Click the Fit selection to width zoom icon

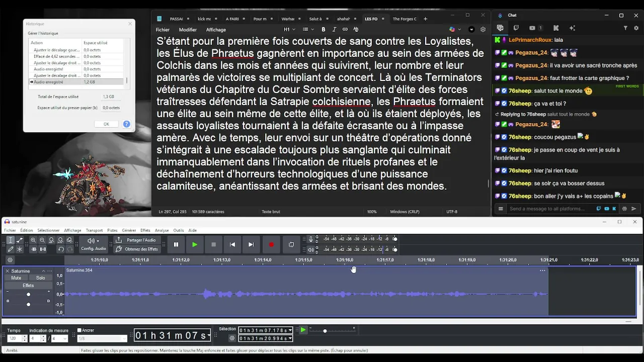51,240
